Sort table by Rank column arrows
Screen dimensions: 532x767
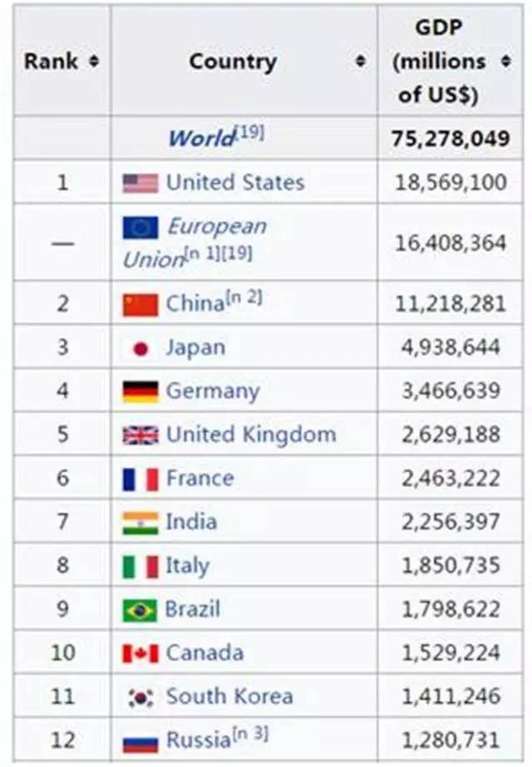point(94,61)
